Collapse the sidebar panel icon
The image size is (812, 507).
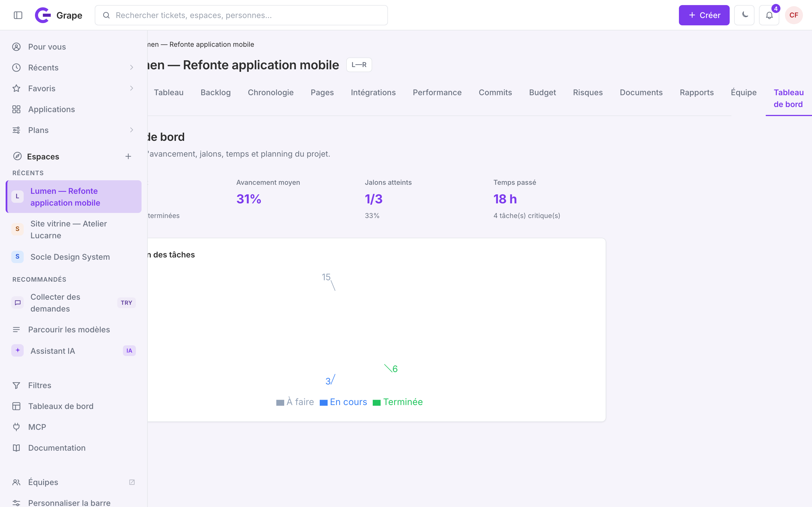18,15
